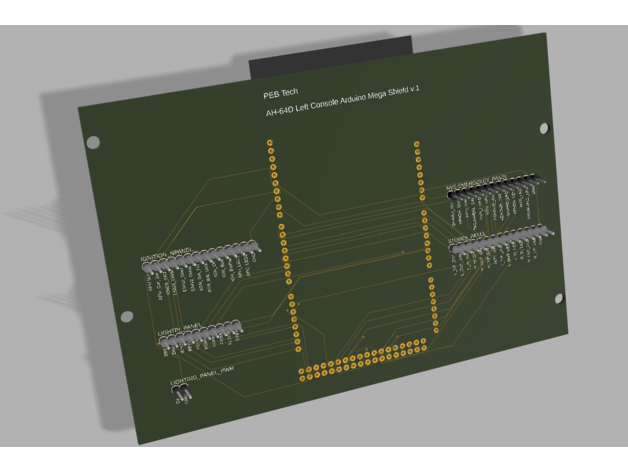The image size is (628, 472).
Task: Select the bottom double-row Arduino pad header
Action: (362, 362)
